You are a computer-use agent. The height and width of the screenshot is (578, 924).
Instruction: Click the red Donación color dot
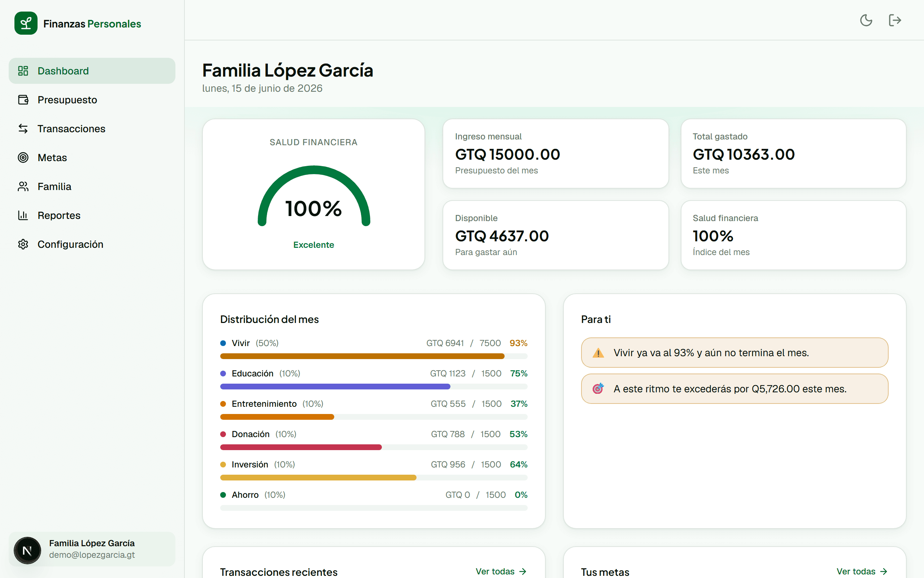coord(223,434)
